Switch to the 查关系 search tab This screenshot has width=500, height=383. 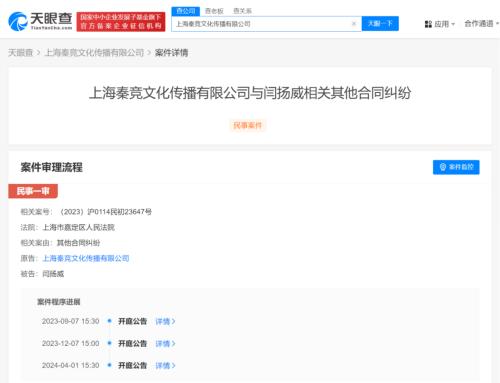click(x=242, y=11)
